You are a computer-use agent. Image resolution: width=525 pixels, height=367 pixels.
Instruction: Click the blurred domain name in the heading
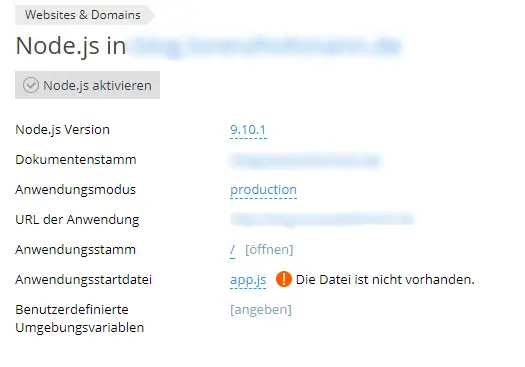[266, 46]
